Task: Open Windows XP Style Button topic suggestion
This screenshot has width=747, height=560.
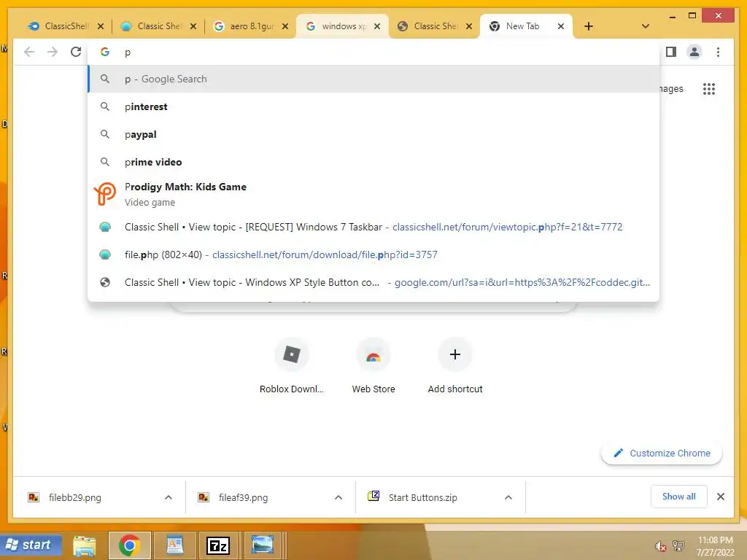Action: tap(374, 282)
